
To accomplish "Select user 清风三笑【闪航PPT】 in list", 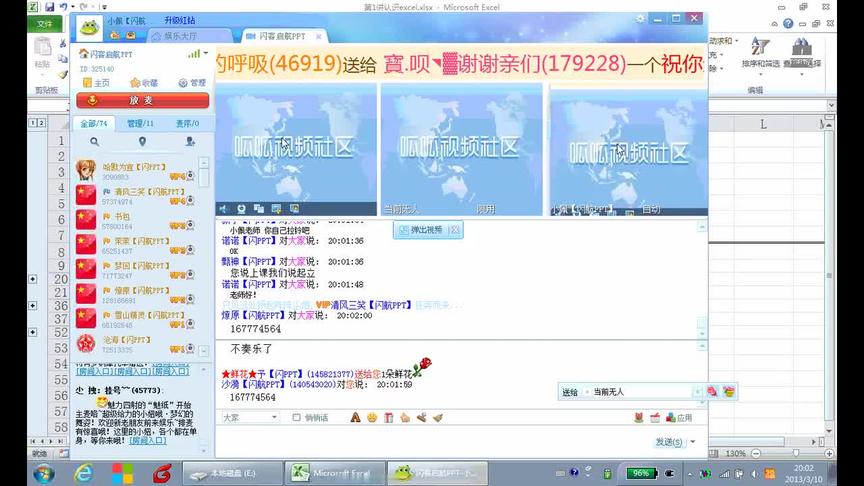I will [136, 196].
